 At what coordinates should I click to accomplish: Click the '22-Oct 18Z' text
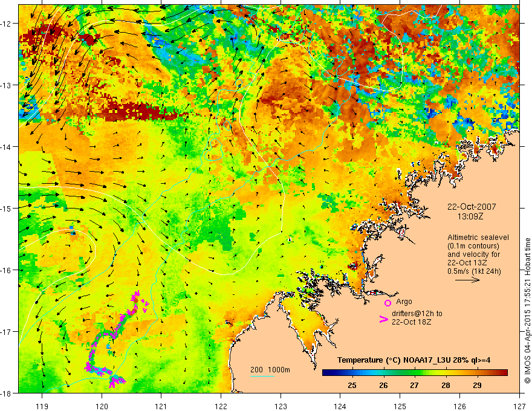point(412,322)
